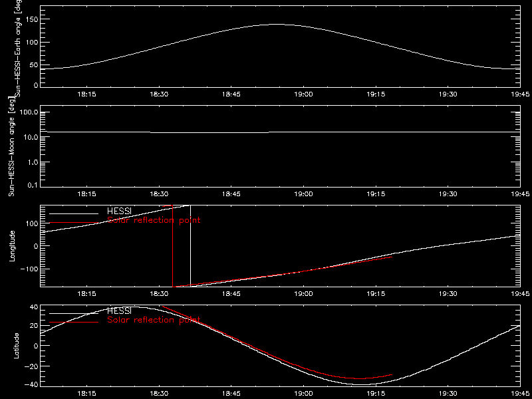Click Solar reflection point legend in Longitude plot
The image size is (532, 399).
(154, 221)
